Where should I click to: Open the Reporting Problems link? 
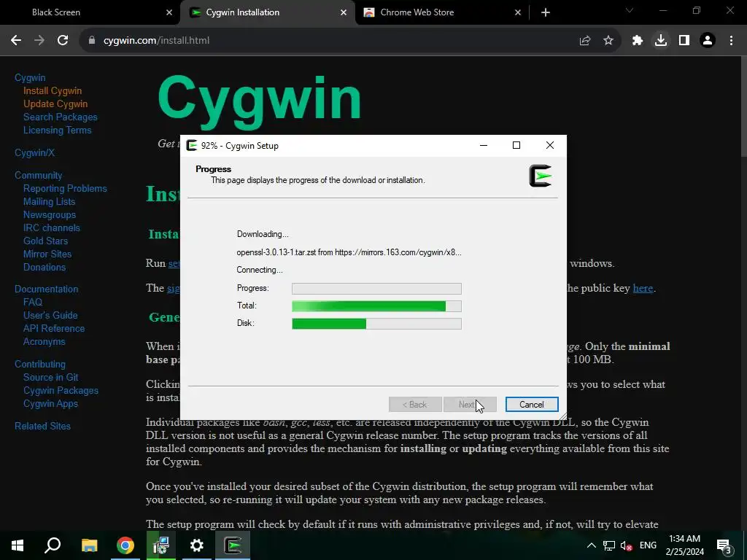click(65, 188)
